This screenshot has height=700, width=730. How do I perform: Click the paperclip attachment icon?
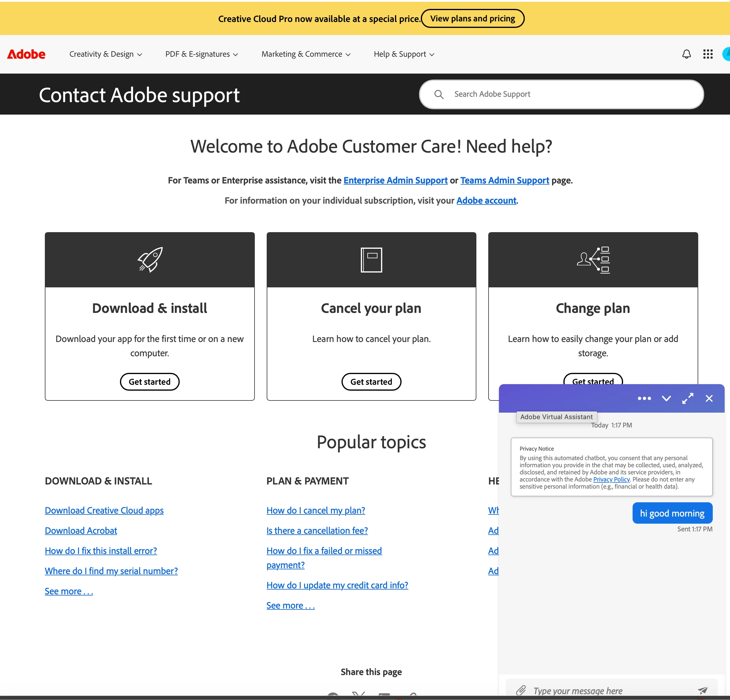point(521,690)
